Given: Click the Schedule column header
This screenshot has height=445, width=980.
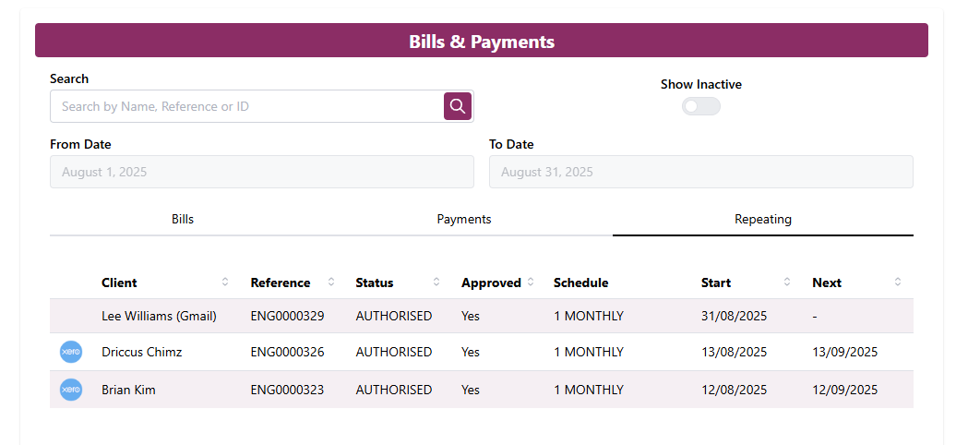Looking at the screenshot, I should [581, 283].
